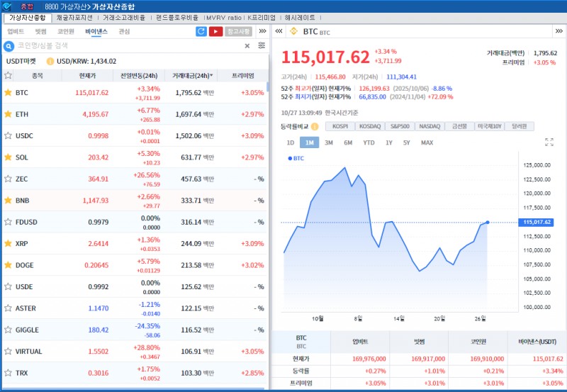Screen dimensions: 567x392
Task: Toggle favorite star for BNB row
Action: [x=8, y=201]
